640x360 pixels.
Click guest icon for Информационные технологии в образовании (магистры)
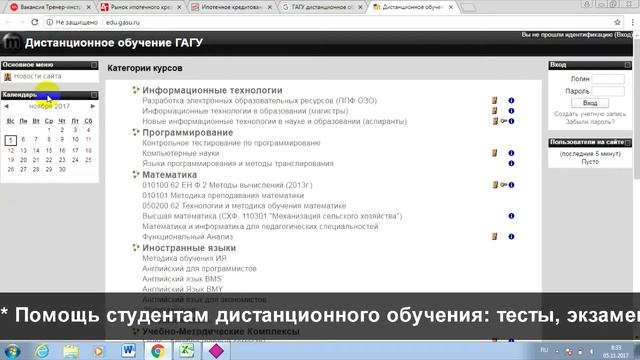[x=495, y=111]
